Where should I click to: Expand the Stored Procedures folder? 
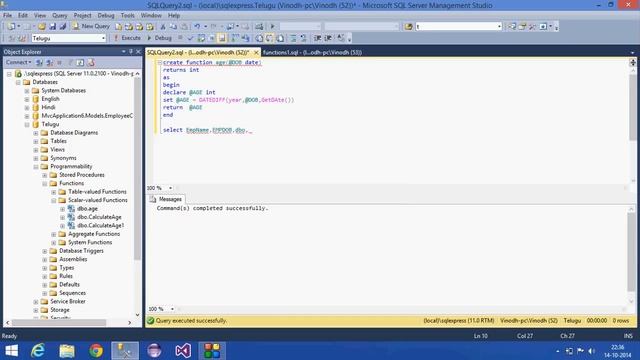(x=45, y=175)
